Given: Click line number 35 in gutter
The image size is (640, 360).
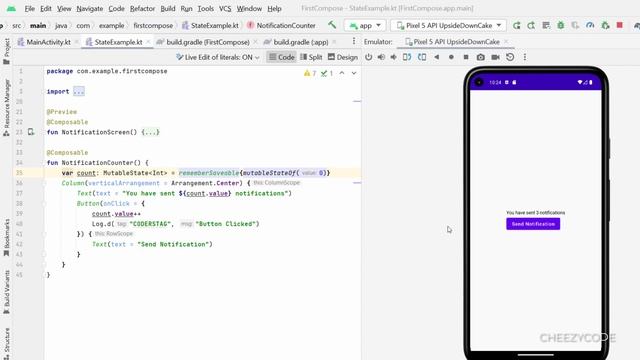Looking at the screenshot, I should (19, 173).
